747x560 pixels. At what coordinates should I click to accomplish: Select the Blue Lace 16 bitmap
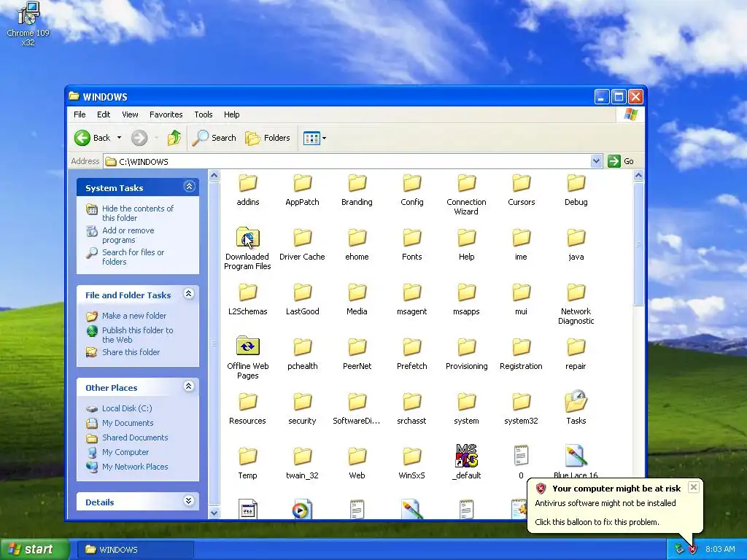[576, 462]
